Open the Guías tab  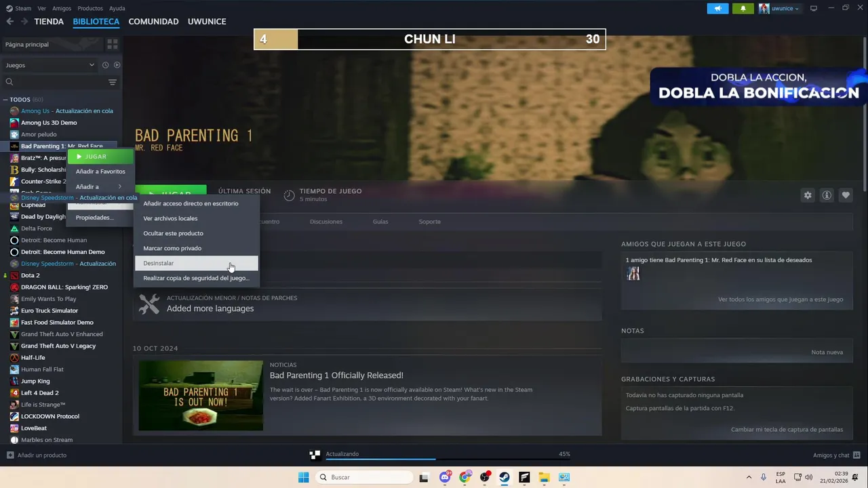coord(380,222)
